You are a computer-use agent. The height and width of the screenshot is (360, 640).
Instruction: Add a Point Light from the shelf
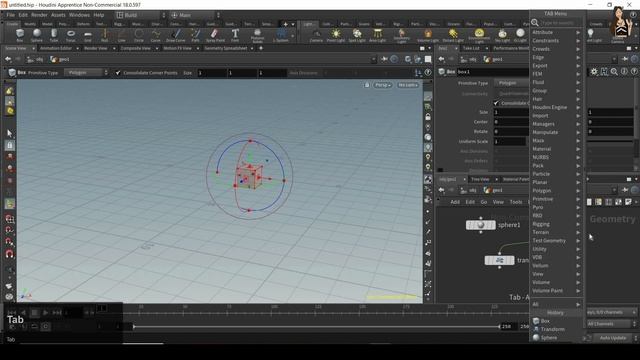pos(336,35)
